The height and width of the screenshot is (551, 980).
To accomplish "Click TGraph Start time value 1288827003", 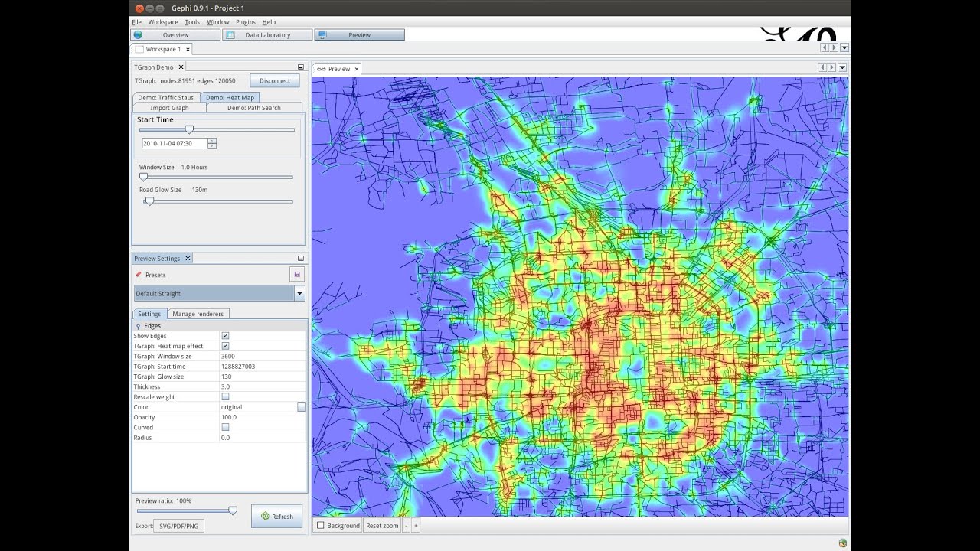I will tap(263, 367).
